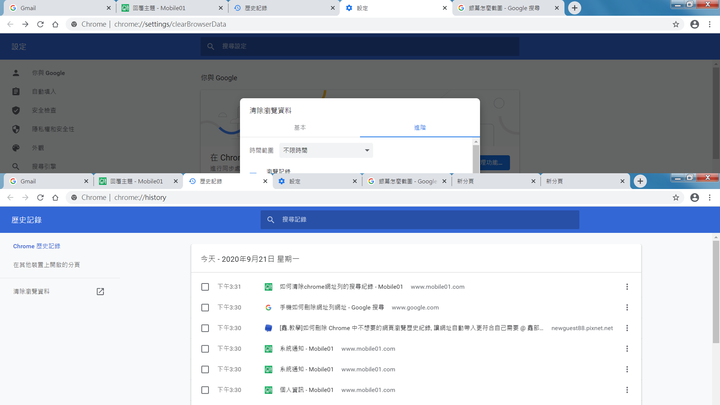
Task: Navigate forward in the top settings window
Action: 25,24
